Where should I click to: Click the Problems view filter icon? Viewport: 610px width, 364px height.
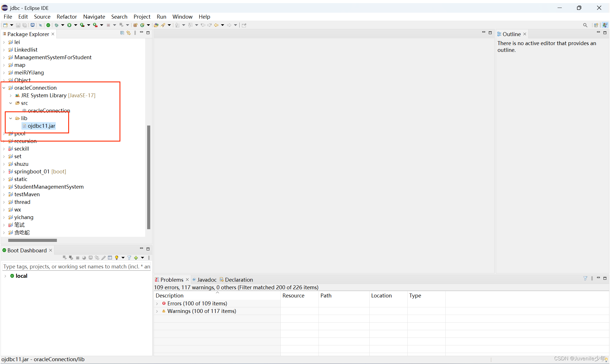[x=585, y=278]
